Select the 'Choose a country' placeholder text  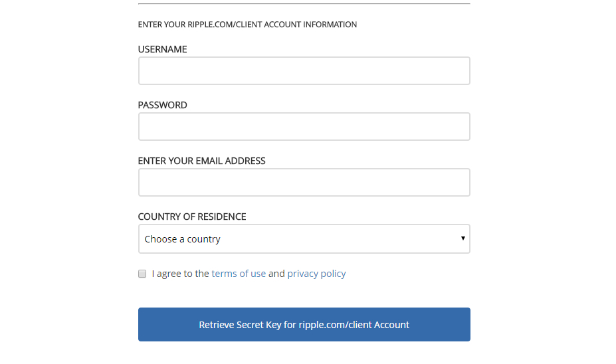[x=183, y=239]
